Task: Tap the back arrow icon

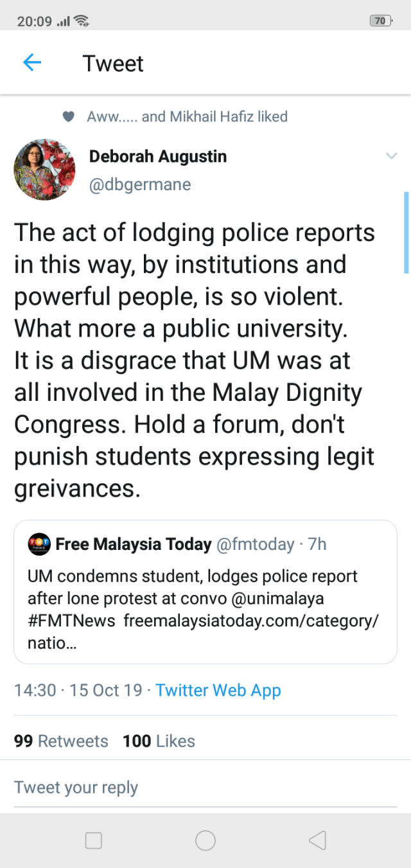Action: pyautogui.click(x=31, y=62)
